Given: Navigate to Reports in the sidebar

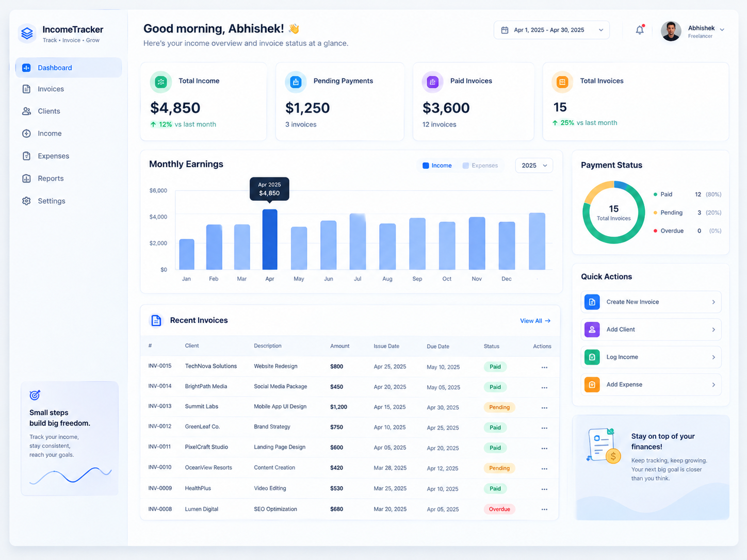Looking at the screenshot, I should pyautogui.click(x=69, y=178).
